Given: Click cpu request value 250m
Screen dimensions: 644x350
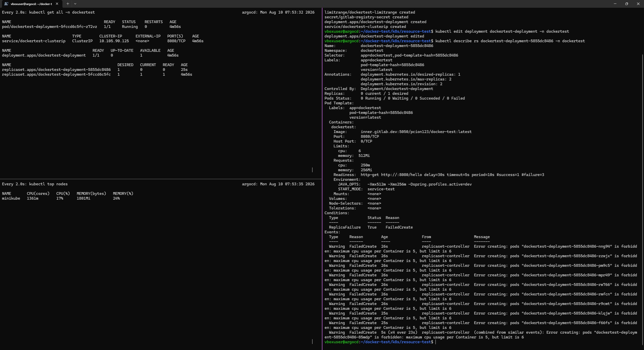Looking at the screenshot, I should pos(365,165).
